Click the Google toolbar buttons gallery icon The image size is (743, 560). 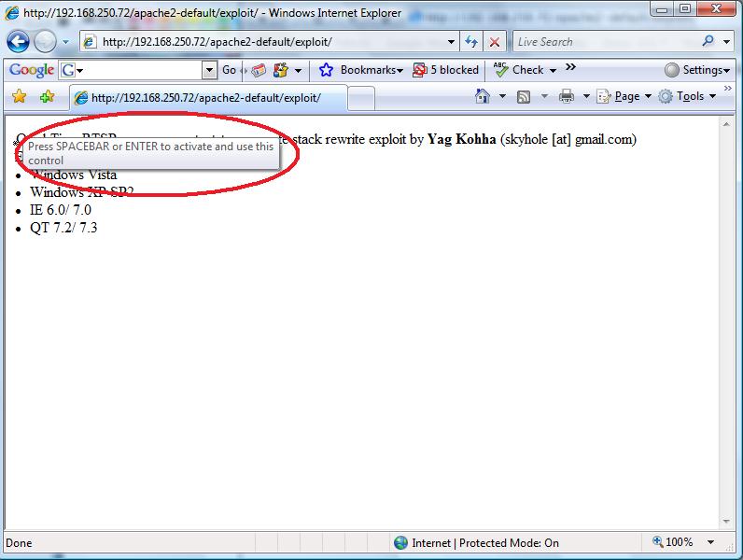point(281,71)
